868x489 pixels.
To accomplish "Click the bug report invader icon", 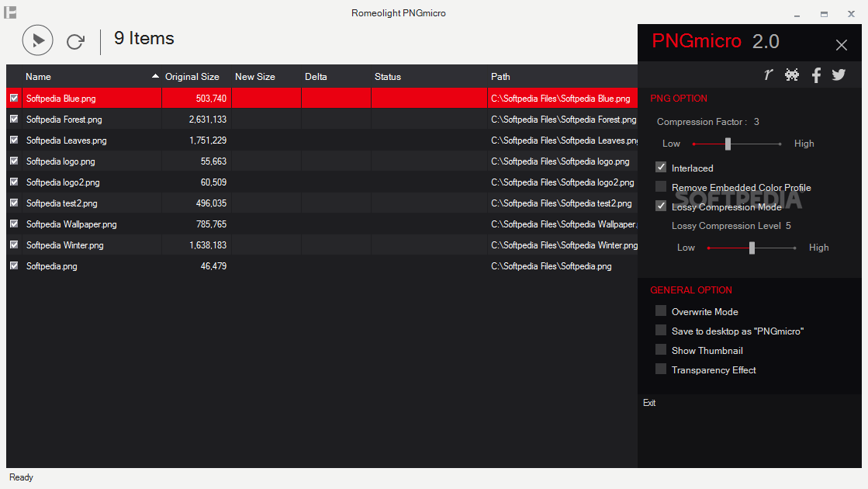I will [x=792, y=75].
